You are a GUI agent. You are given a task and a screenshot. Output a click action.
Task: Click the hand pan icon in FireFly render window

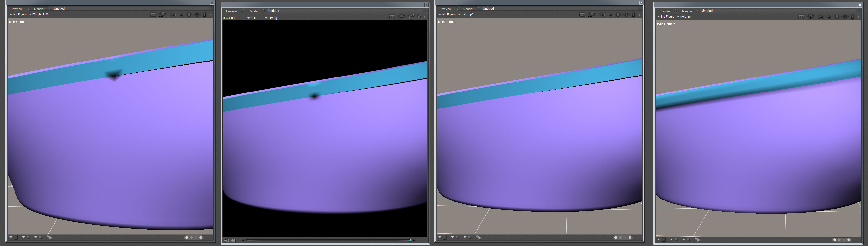tap(419, 17)
